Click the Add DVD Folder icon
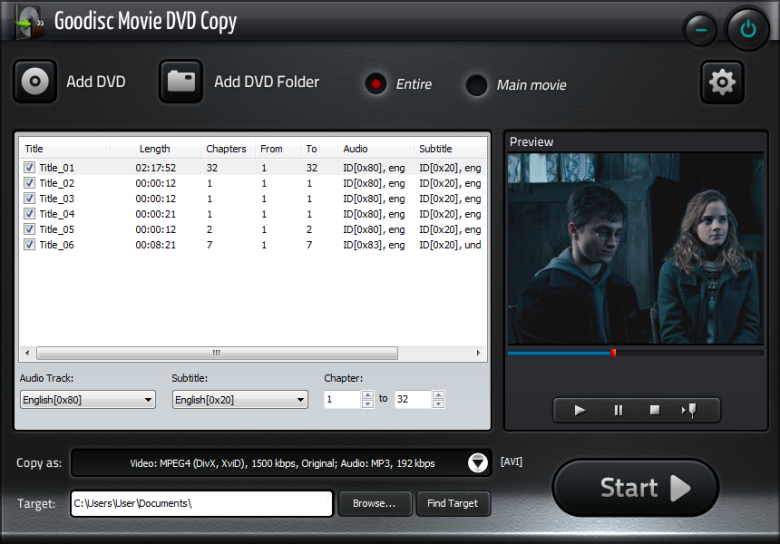Image resolution: width=780 pixels, height=544 pixels. 181,81
